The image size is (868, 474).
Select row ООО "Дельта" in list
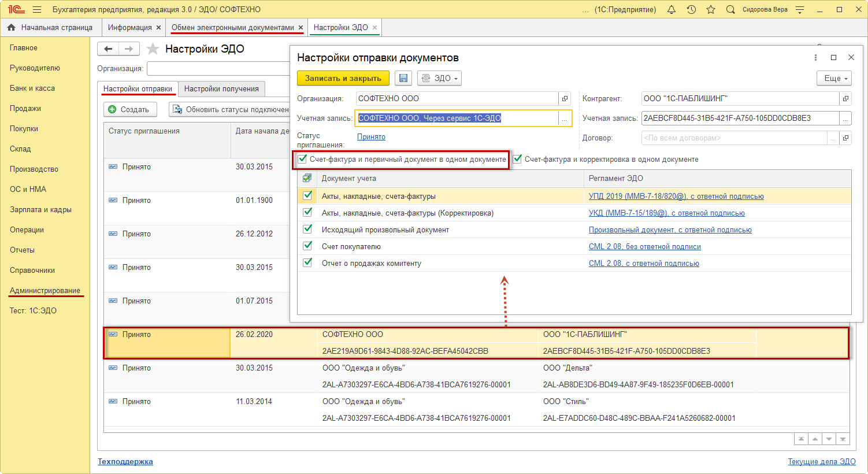click(477, 376)
